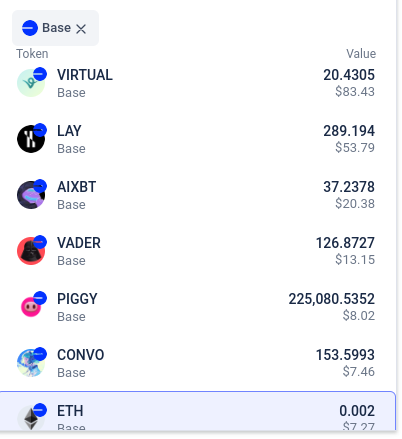Select the highlighted ETH row
Screen dimensions: 402x439
pyautogui.click(x=197, y=411)
